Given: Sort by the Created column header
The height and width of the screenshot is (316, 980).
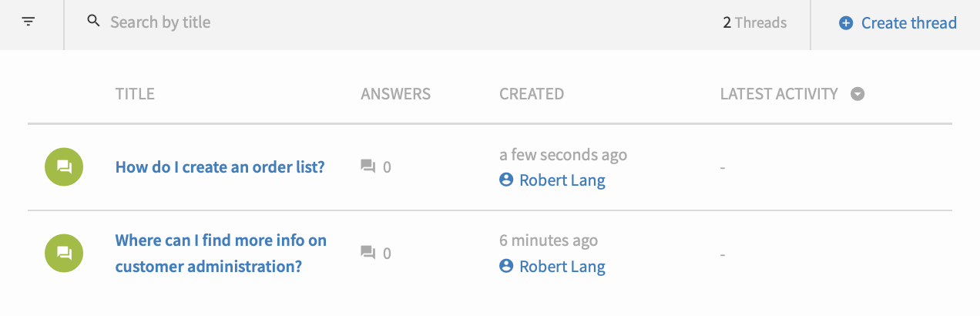Looking at the screenshot, I should (532, 94).
